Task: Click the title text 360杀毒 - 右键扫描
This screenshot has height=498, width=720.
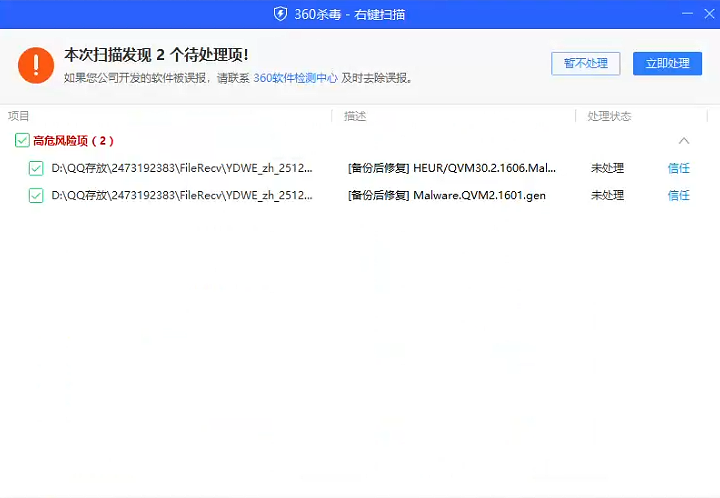Action: coord(349,14)
